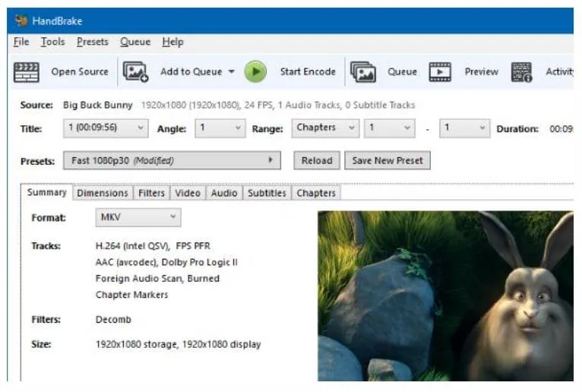
Task: Open the Help menu
Action: point(172,42)
